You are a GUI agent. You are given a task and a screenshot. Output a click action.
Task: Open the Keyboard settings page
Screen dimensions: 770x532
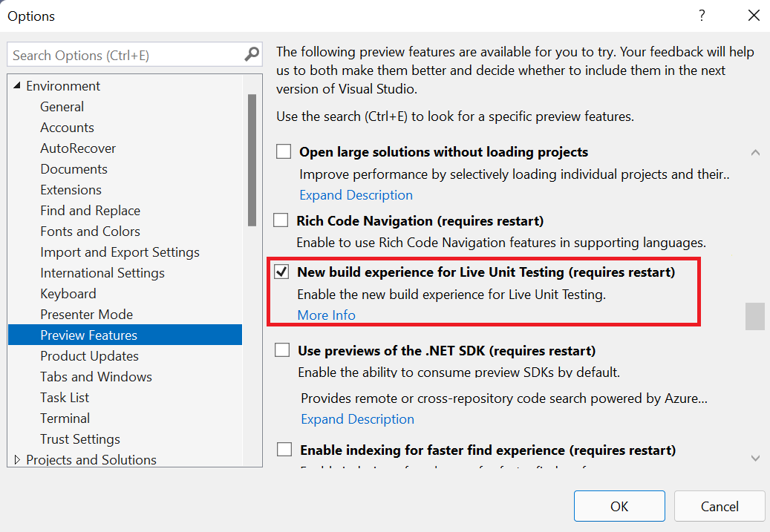coord(68,294)
